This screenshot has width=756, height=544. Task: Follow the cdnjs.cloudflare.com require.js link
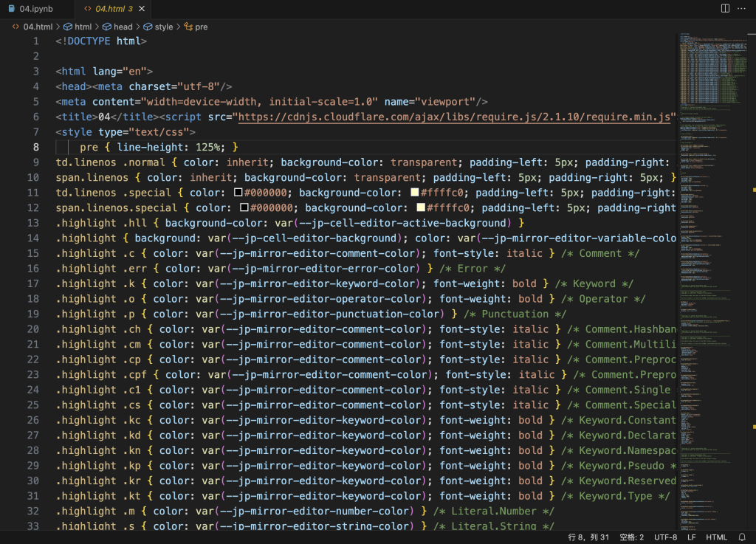pos(454,117)
